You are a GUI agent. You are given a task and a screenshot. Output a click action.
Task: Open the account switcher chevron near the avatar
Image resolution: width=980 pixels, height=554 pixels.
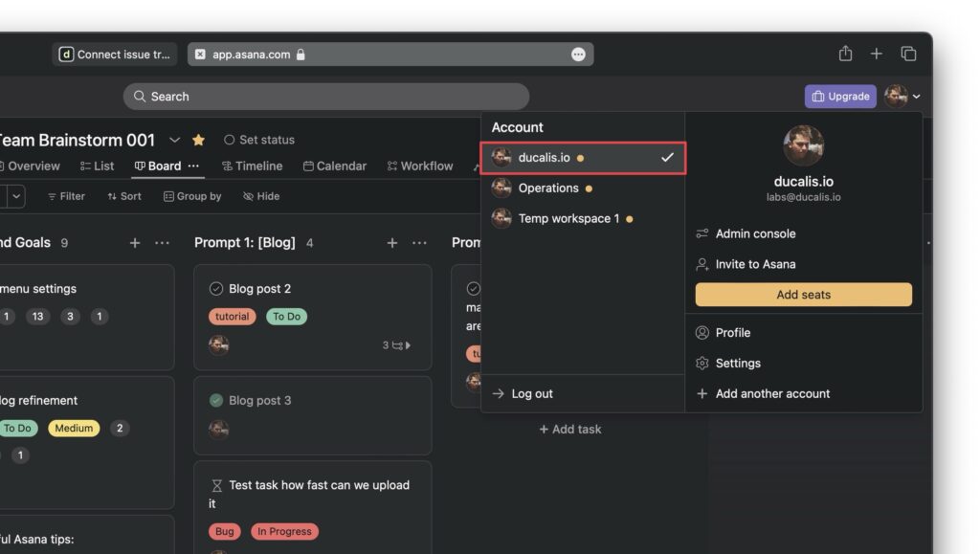(x=916, y=96)
